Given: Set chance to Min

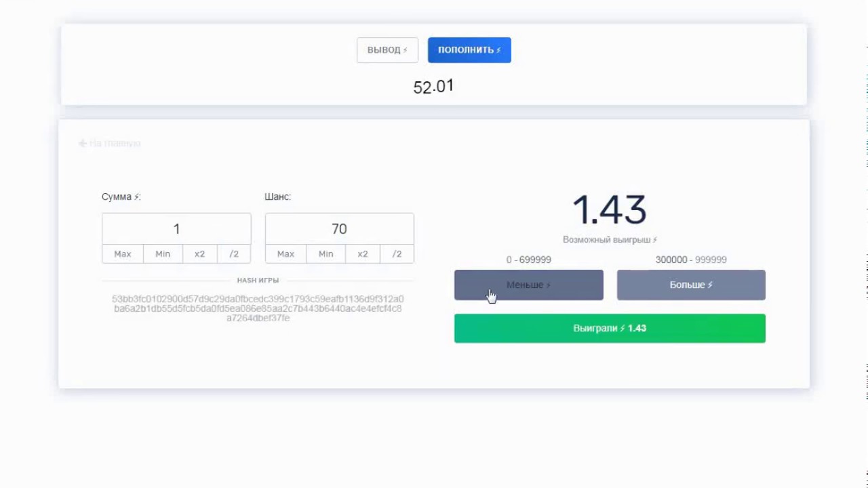Looking at the screenshot, I should click(x=326, y=253).
